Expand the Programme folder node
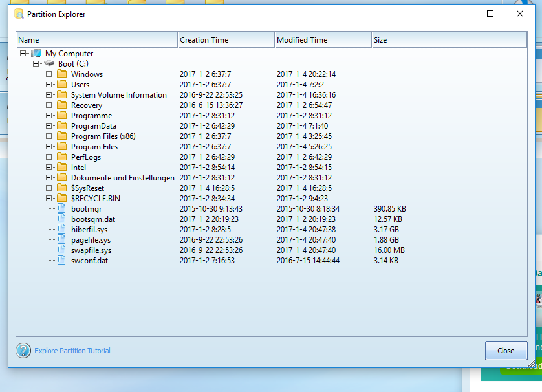Viewport: 542px width, 392px height. coord(49,115)
